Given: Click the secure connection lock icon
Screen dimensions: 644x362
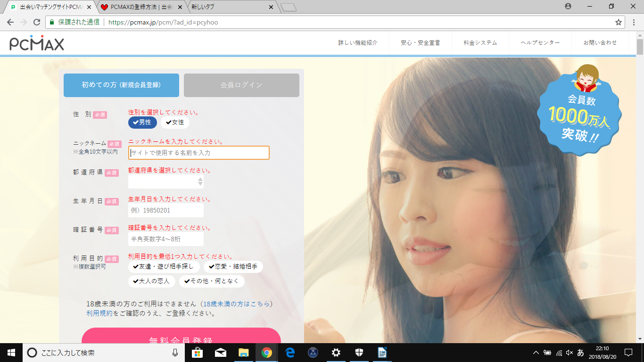Looking at the screenshot, I should 52,22.
